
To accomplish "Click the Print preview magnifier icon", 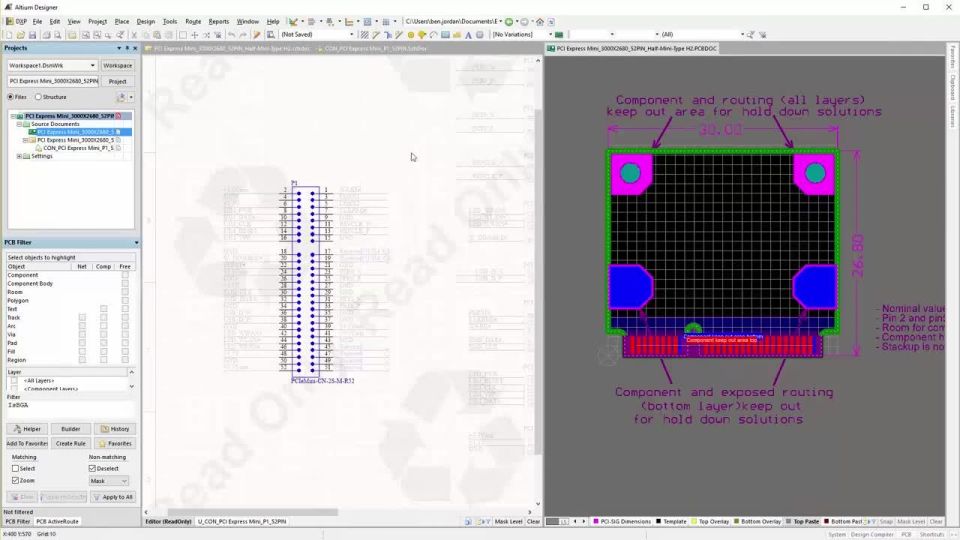I will [x=58, y=35].
